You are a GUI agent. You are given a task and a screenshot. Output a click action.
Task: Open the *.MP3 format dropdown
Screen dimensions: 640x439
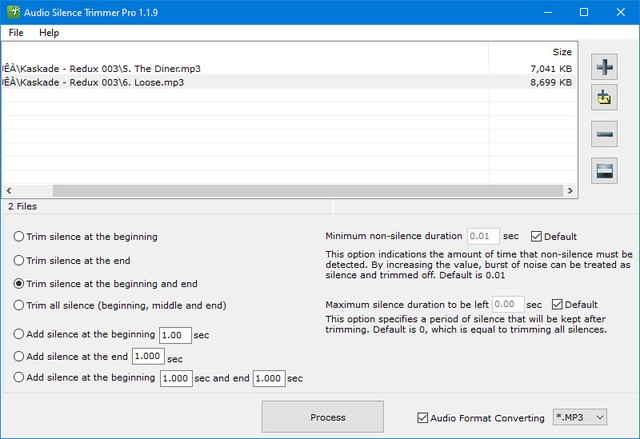(579, 417)
